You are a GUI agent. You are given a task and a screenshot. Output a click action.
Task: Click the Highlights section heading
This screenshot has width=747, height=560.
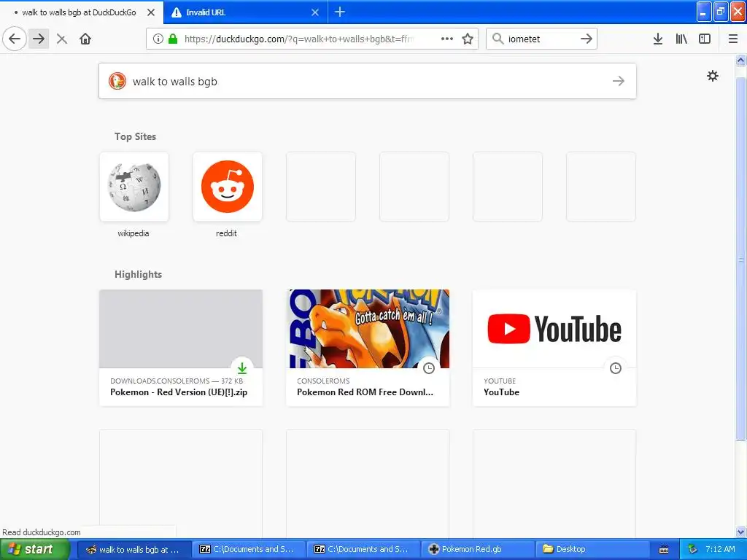(x=138, y=275)
